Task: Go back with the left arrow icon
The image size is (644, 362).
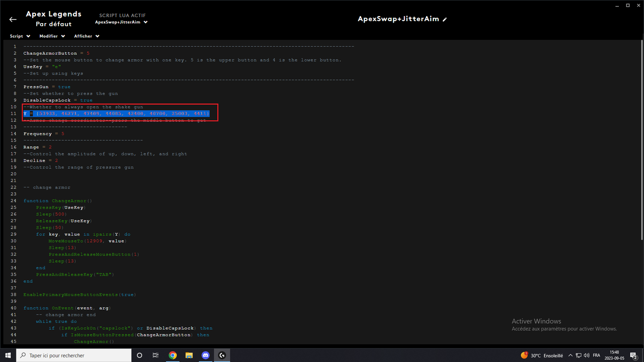Action: point(13,20)
